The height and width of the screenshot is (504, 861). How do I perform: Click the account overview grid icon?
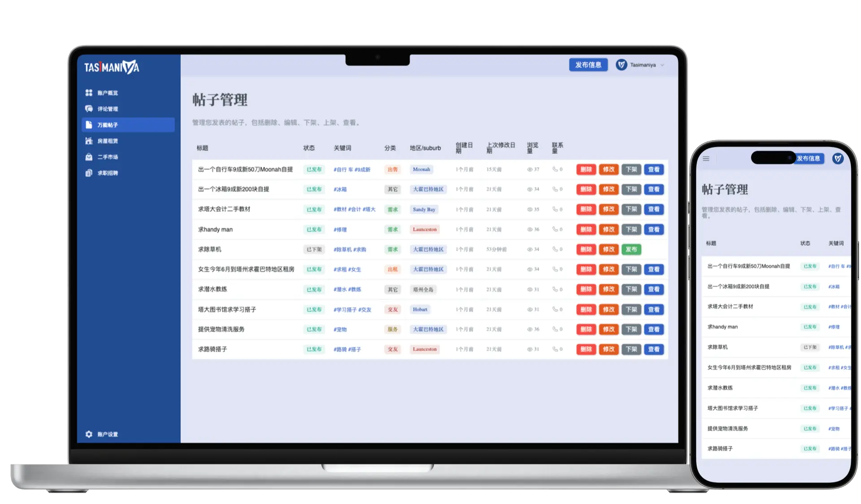tap(89, 93)
